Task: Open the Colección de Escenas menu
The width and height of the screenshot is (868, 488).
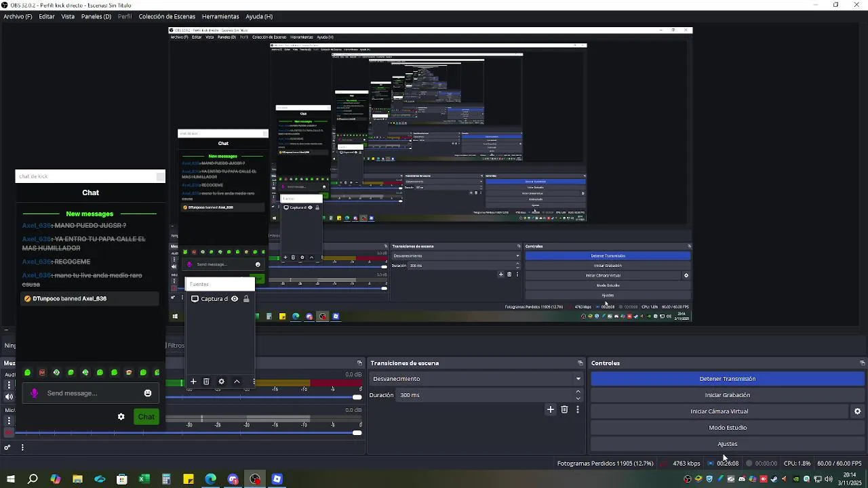Action: coord(167,16)
